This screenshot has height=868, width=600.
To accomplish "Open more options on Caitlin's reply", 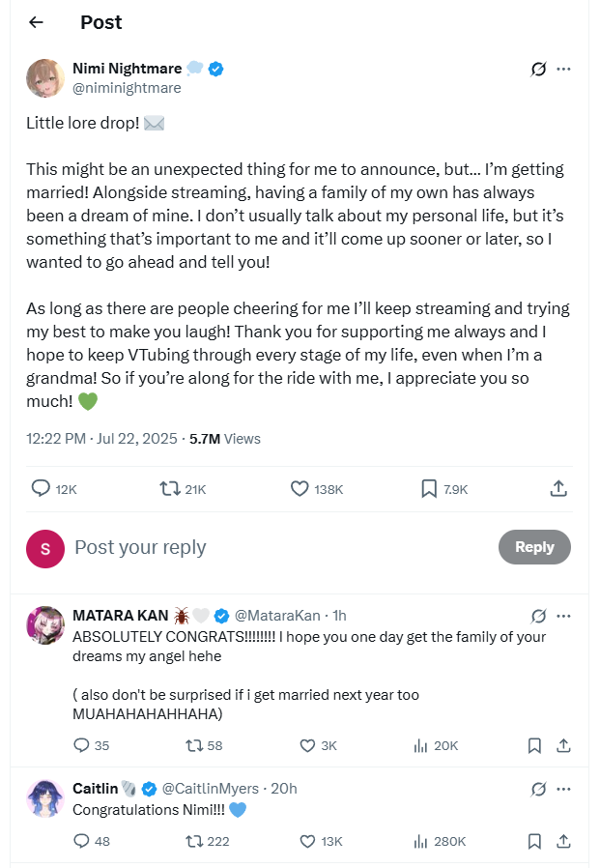I will 564,789.
